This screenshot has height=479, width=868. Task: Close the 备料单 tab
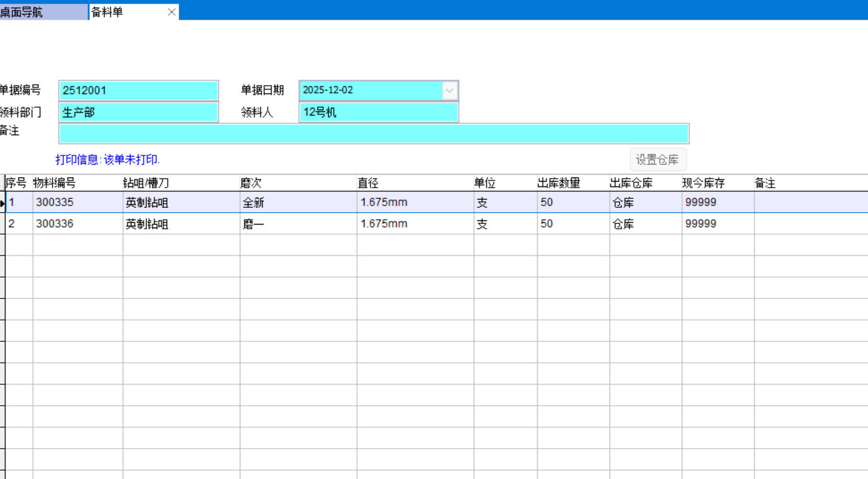tap(171, 12)
